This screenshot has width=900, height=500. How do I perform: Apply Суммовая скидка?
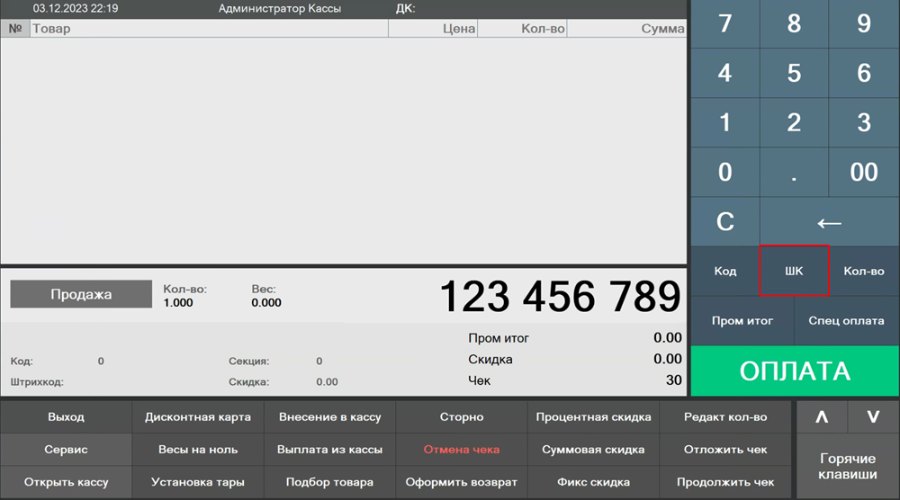(x=593, y=449)
